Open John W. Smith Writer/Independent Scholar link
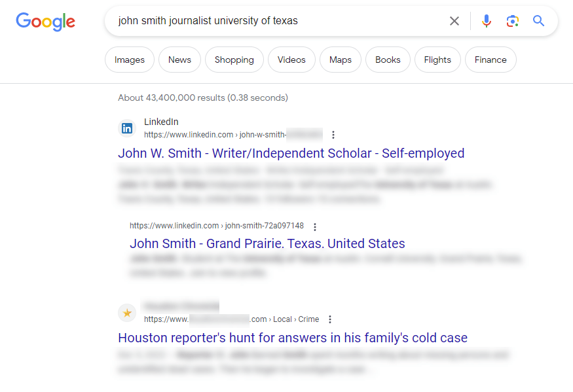 [x=291, y=153]
